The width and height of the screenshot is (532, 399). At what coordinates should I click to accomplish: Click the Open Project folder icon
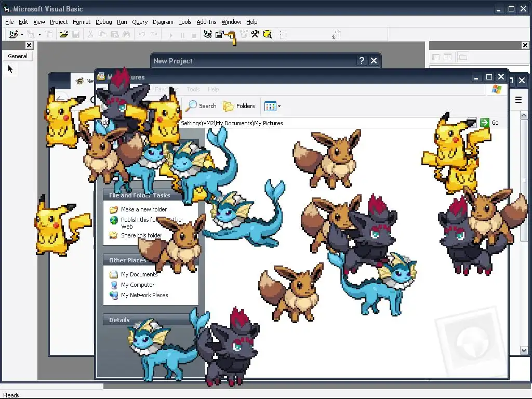[63, 34]
